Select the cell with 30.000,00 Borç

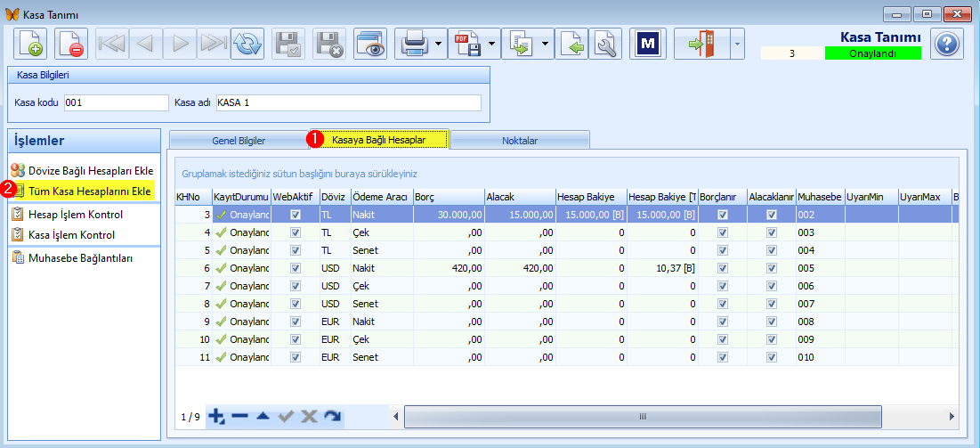point(449,215)
